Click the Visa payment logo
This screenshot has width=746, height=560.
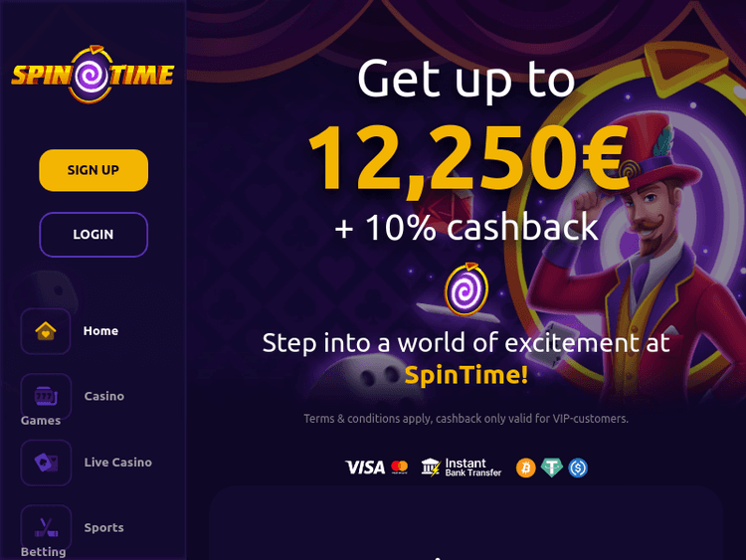365,467
